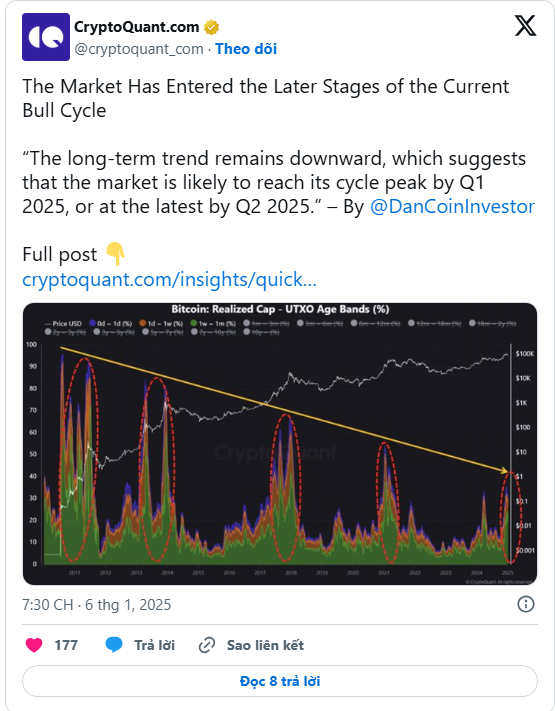The image size is (555, 711).
Task: Open the post info circle icon
Action: pyautogui.click(x=526, y=604)
